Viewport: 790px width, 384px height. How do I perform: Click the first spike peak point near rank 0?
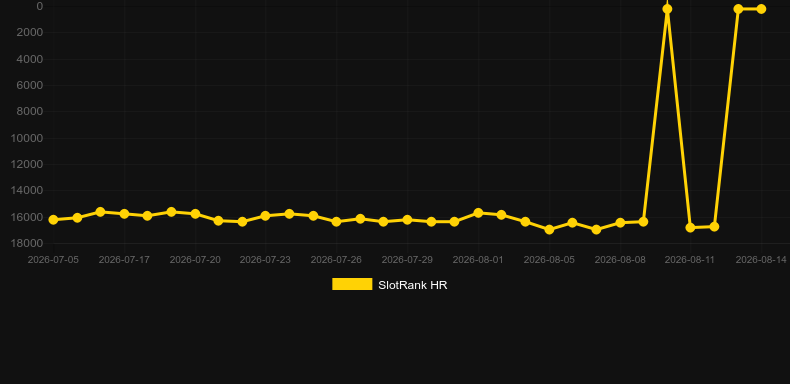click(x=667, y=9)
